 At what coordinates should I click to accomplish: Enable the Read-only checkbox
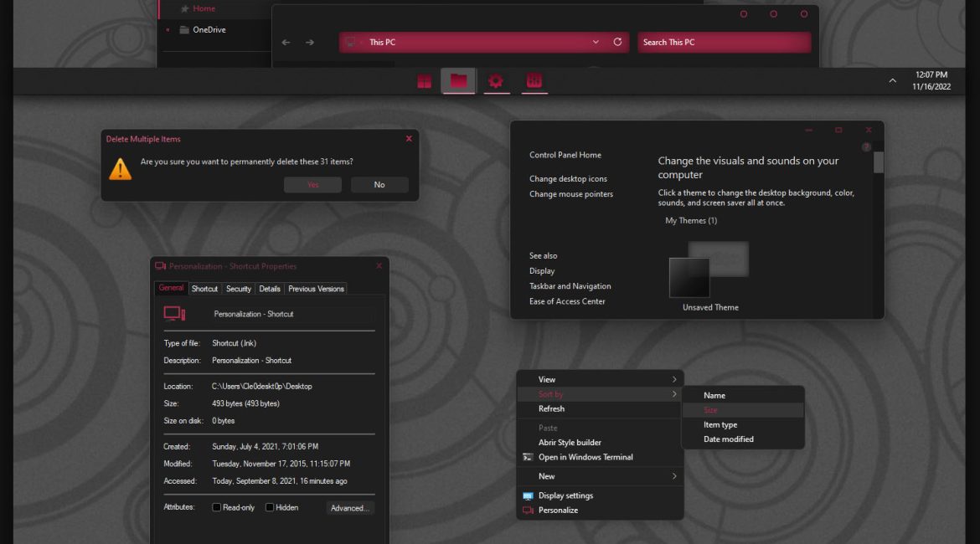coord(217,507)
